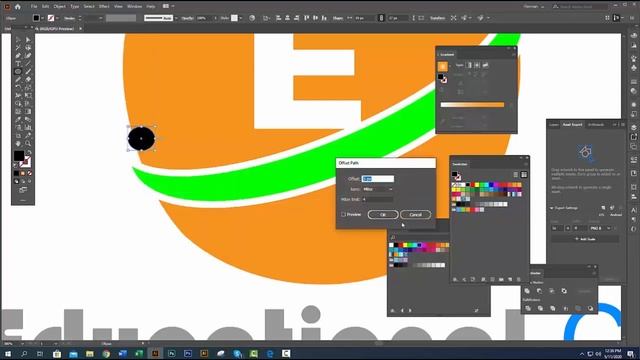Screen dimensions: 640x360
Task: Open the Object menu
Action: point(59,7)
